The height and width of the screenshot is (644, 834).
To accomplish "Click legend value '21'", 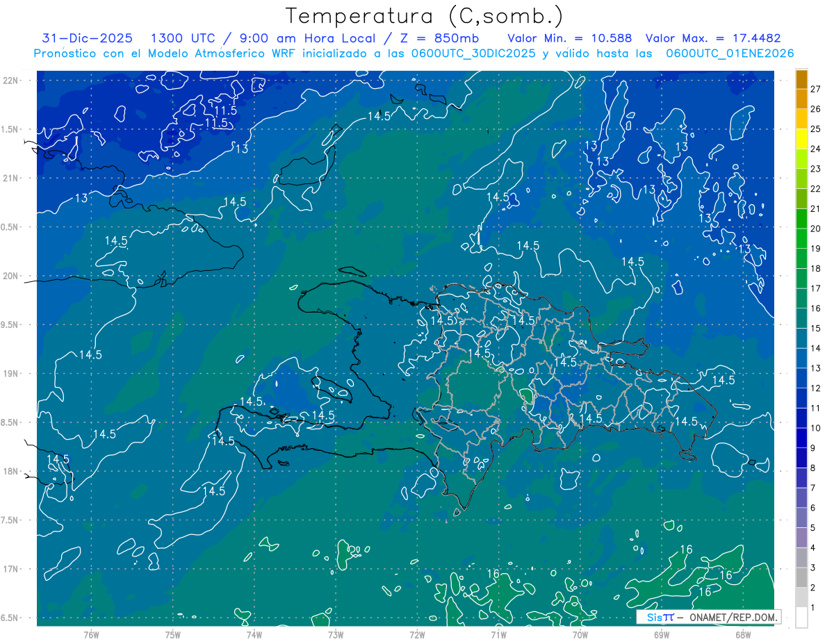I will pyautogui.click(x=816, y=208).
